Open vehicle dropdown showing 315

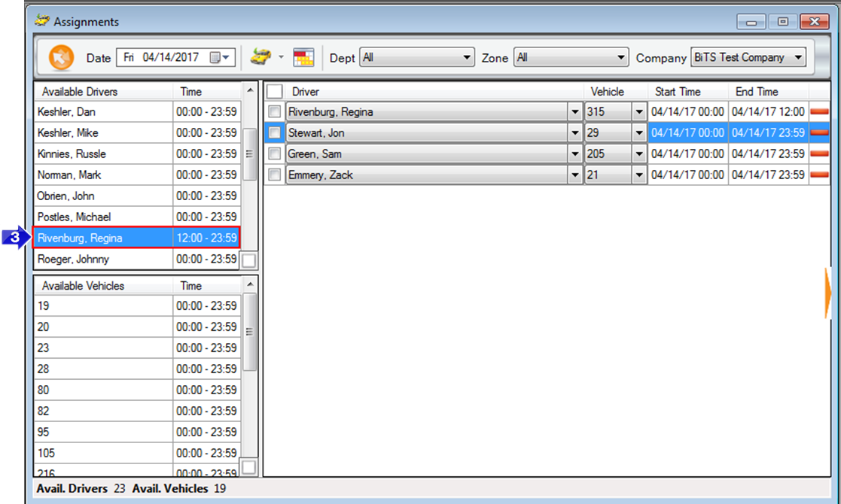[638, 112]
